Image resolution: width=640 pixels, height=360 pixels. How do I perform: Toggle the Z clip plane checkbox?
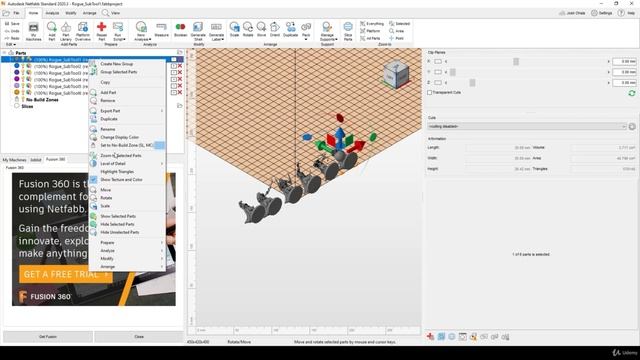click(438, 83)
